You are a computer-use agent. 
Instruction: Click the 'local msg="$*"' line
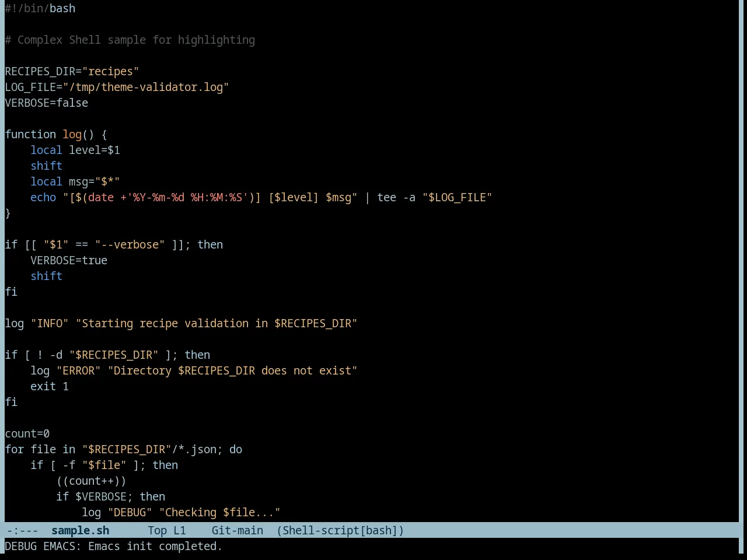(x=75, y=181)
